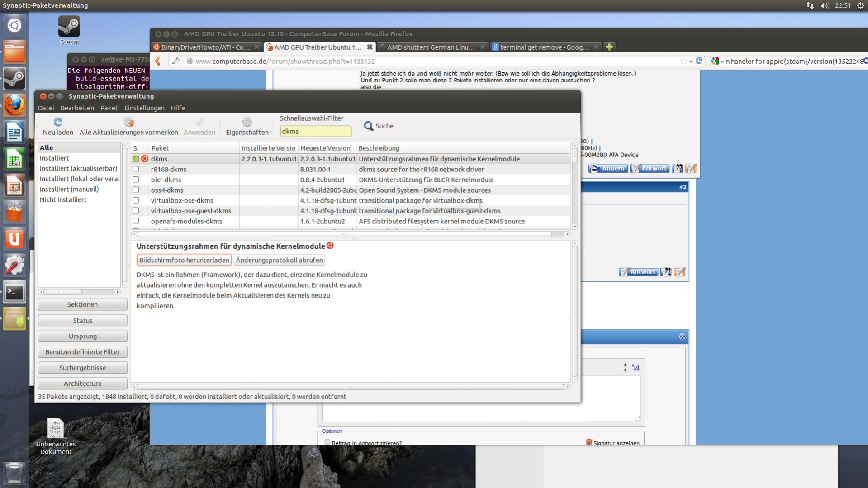This screenshot has height=488, width=868.
Task: Click the Schnellauswahl-Filter search field
Action: (x=316, y=131)
